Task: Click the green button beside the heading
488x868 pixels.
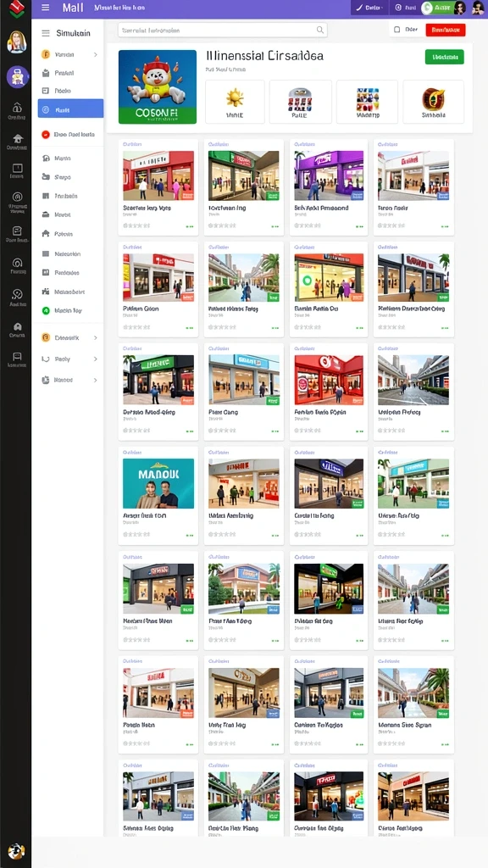Action: coord(444,57)
